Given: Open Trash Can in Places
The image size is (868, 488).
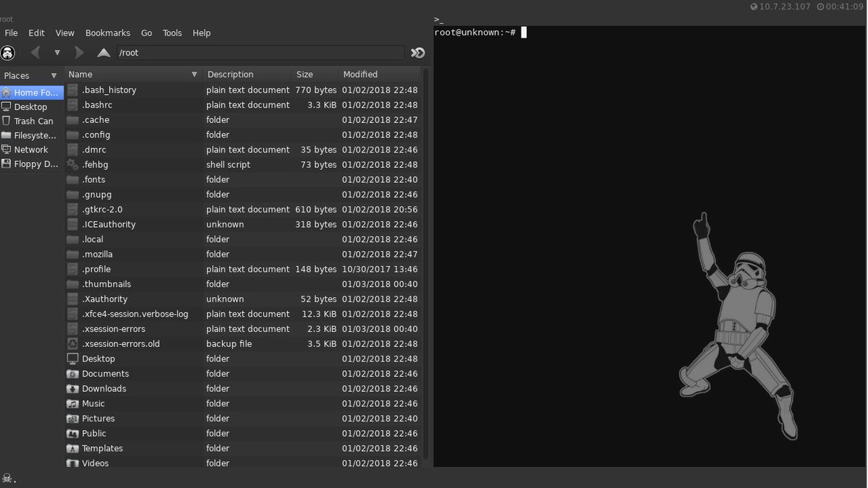Looking at the screenshot, I should tap(32, 121).
